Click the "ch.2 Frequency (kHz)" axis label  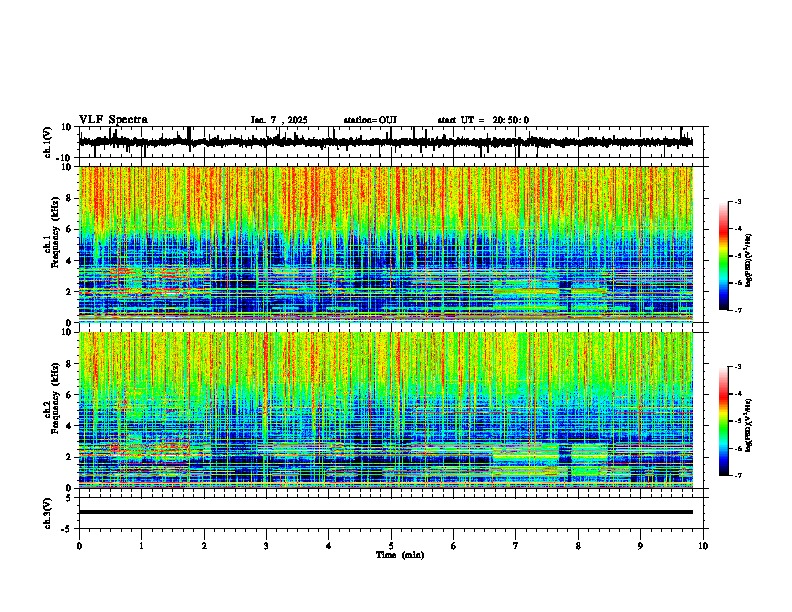52,398
